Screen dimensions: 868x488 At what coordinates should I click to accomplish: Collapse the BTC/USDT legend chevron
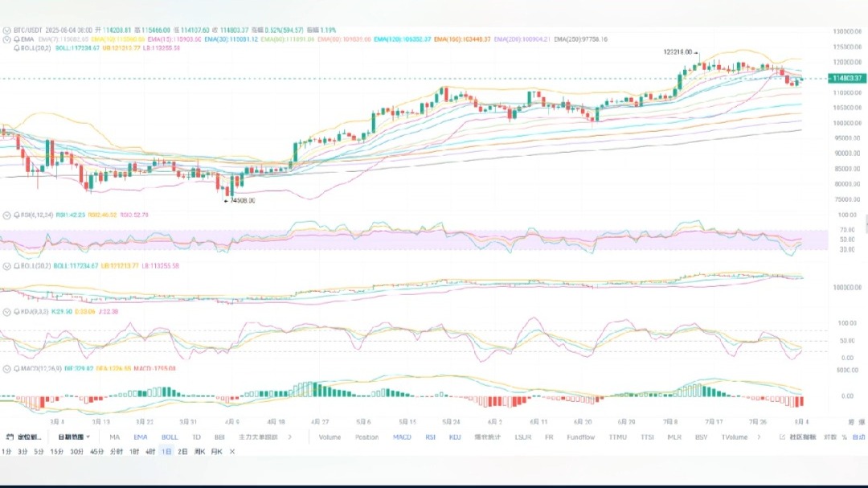pos(7,29)
